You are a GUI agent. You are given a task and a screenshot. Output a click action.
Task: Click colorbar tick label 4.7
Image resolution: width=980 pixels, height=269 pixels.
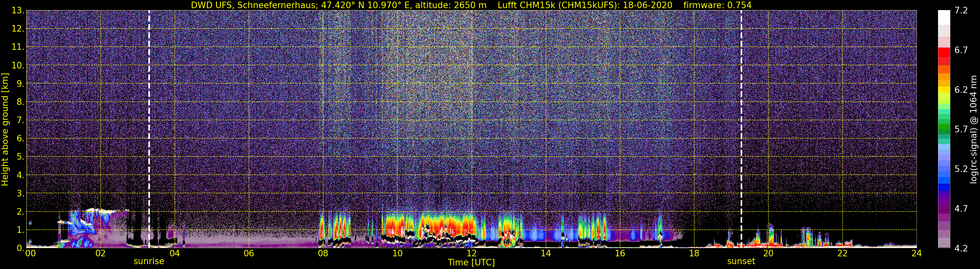pos(960,208)
